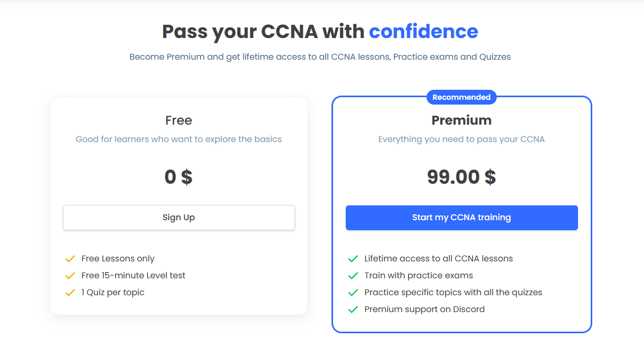Click the green checkmark beside Train with practice exams

[x=353, y=275]
